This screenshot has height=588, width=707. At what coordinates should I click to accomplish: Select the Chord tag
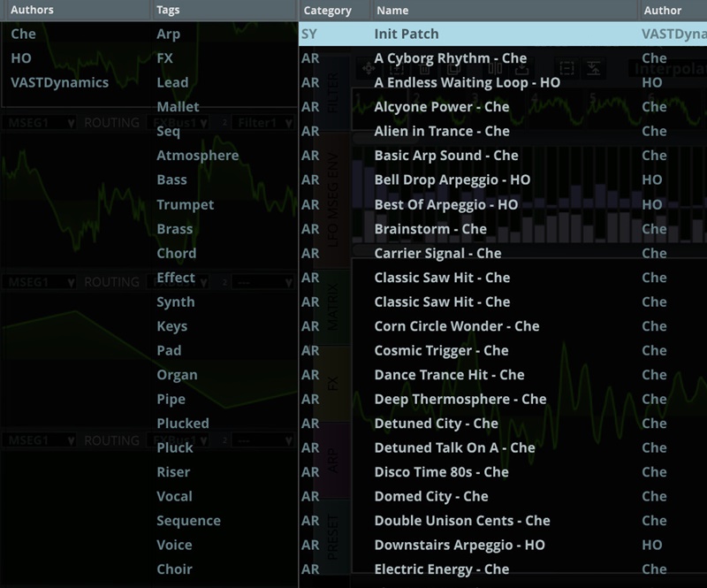tap(176, 253)
